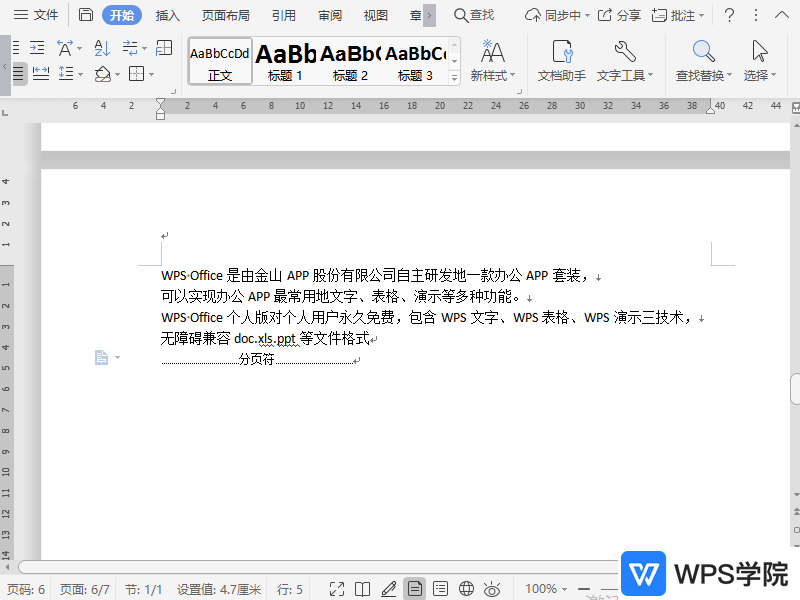
Task: Apply the 标题 1 heading style
Action: click(x=285, y=61)
